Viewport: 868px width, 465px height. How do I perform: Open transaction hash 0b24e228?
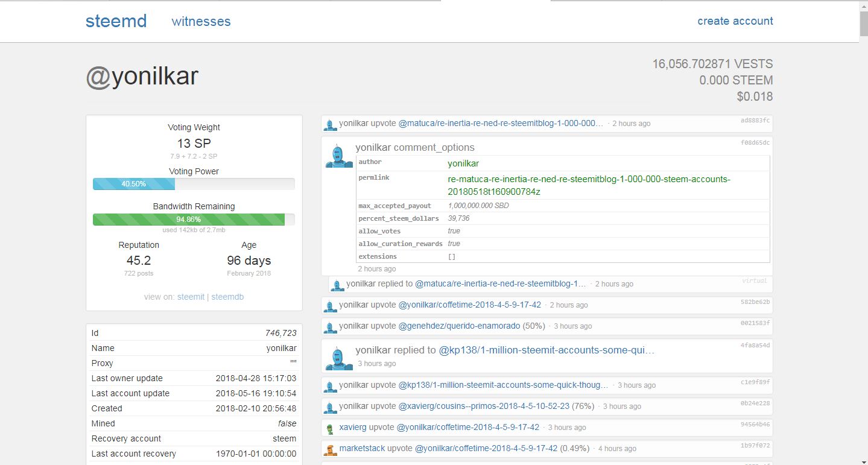(755, 403)
